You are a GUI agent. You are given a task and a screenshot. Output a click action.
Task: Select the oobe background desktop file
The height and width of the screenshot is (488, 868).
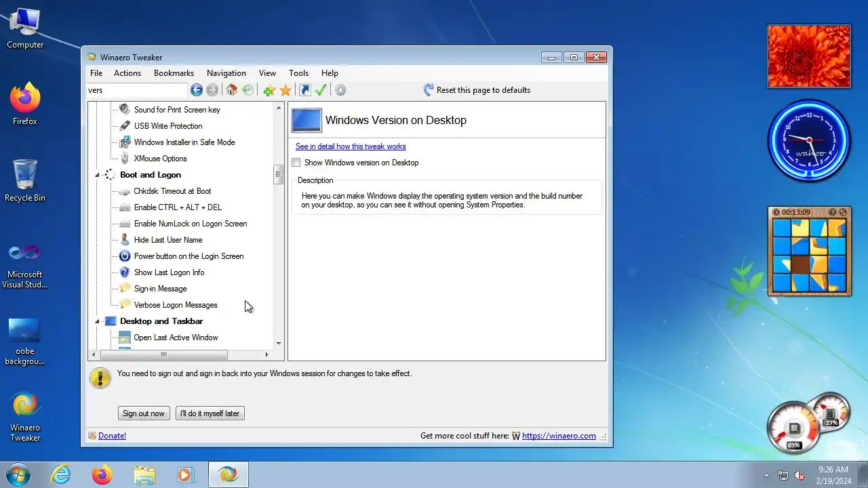click(25, 341)
